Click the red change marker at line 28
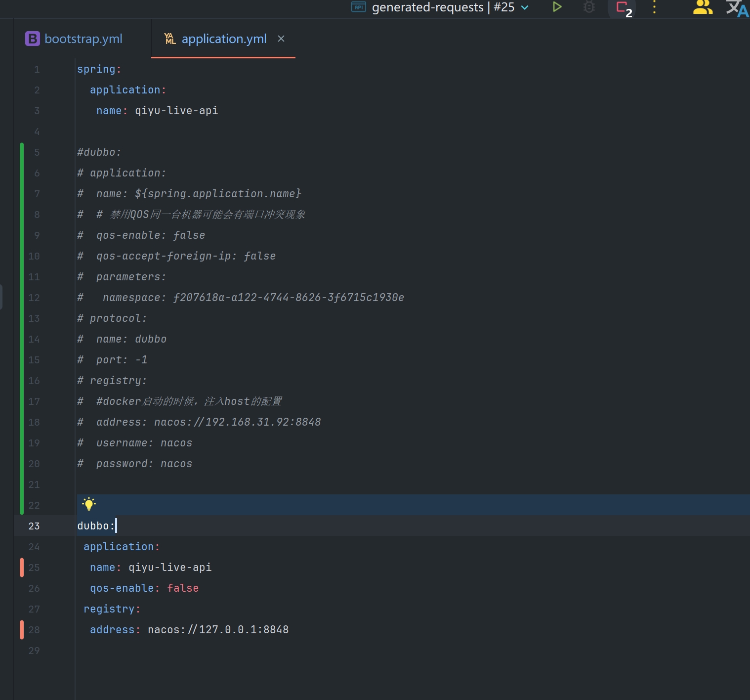The image size is (750, 700). point(22,630)
